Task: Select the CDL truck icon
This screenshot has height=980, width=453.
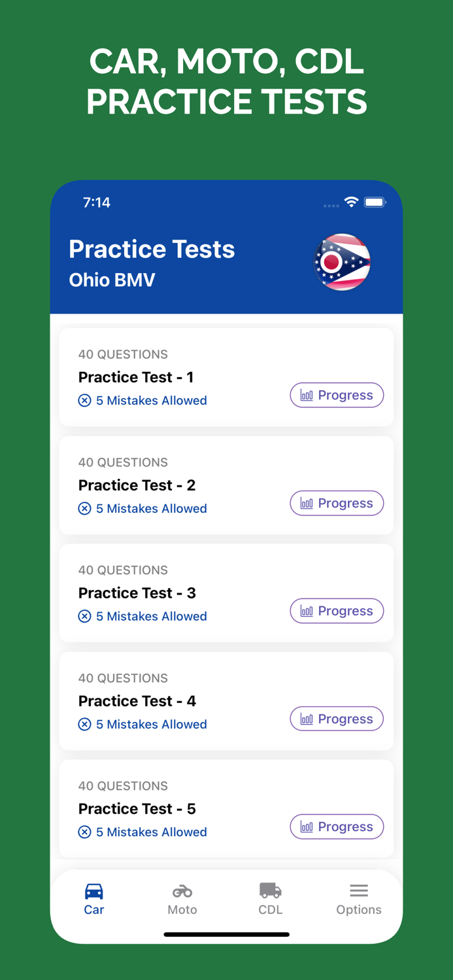Action: [x=271, y=890]
